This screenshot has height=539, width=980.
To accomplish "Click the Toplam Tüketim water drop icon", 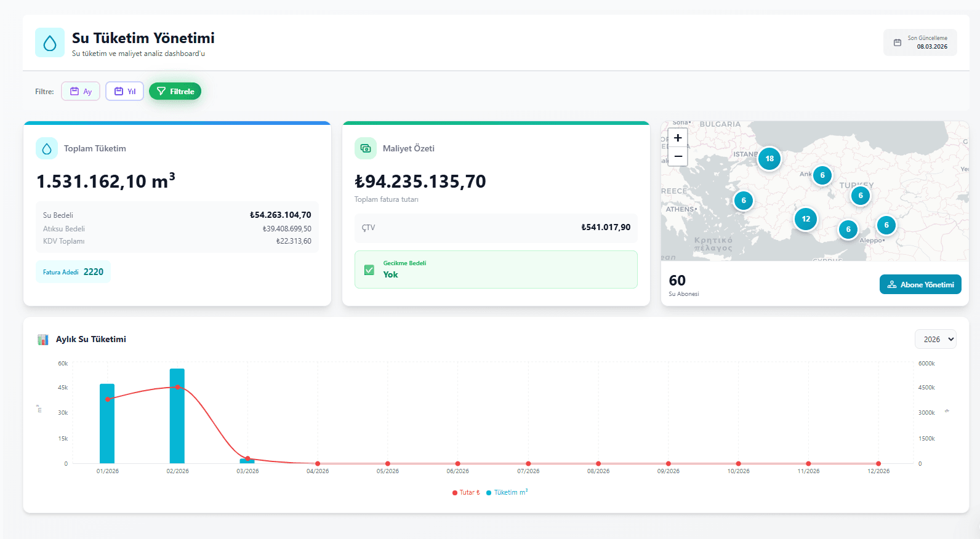I will pyautogui.click(x=47, y=148).
